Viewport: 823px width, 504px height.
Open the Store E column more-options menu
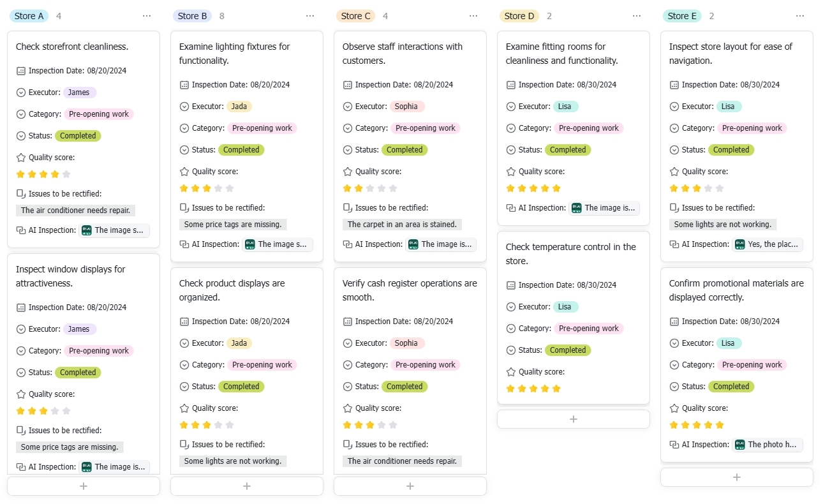click(800, 16)
